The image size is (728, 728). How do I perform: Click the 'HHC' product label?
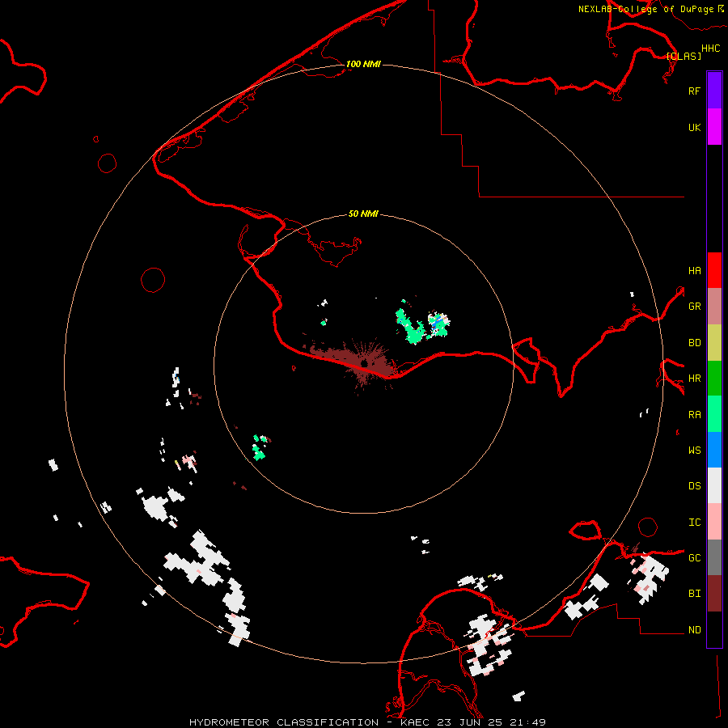[710, 49]
